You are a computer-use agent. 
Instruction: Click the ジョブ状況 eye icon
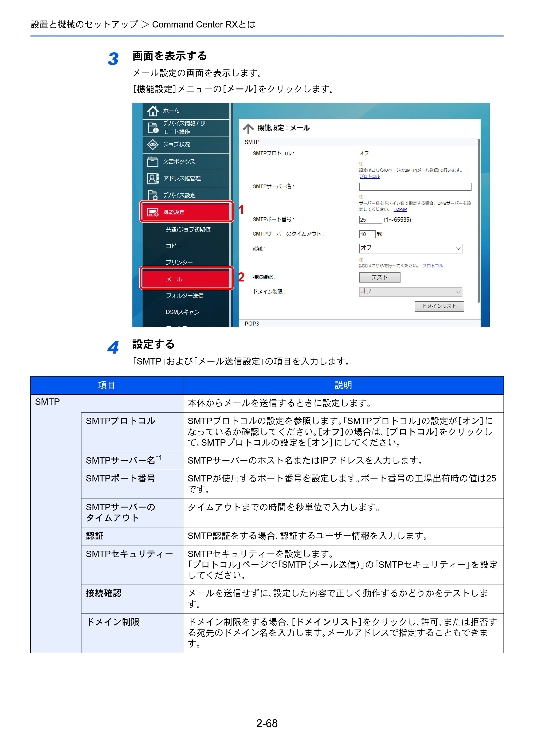(152, 144)
